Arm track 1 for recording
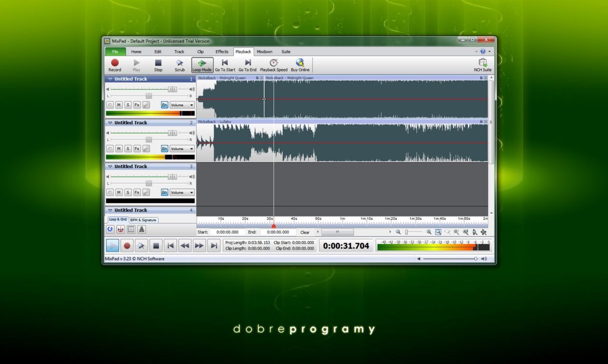The image size is (608, 364). pyautogui.click(x=110, y=105)
